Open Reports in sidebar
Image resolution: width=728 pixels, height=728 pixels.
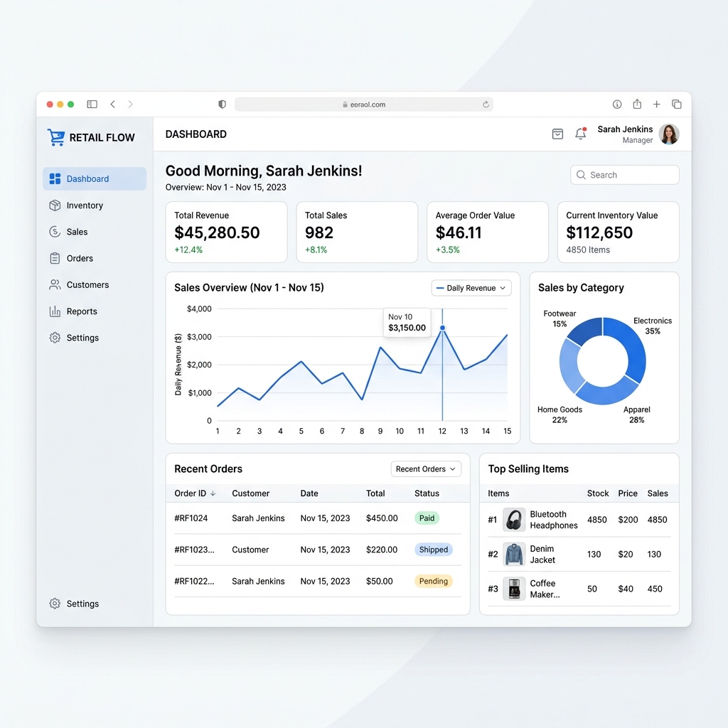95,311
